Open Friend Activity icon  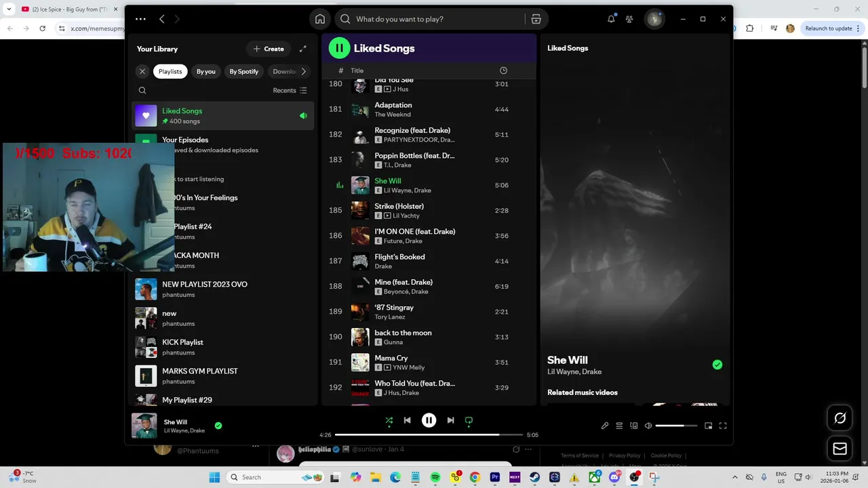pos(629,19)
